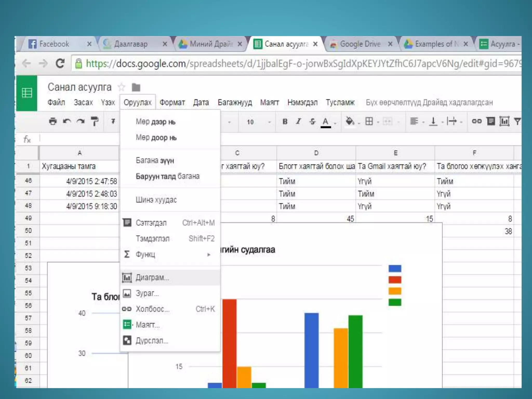Viewport: 532px width, 399px height.
Task: Click the redo arrow icon
Action: point(81,121)
